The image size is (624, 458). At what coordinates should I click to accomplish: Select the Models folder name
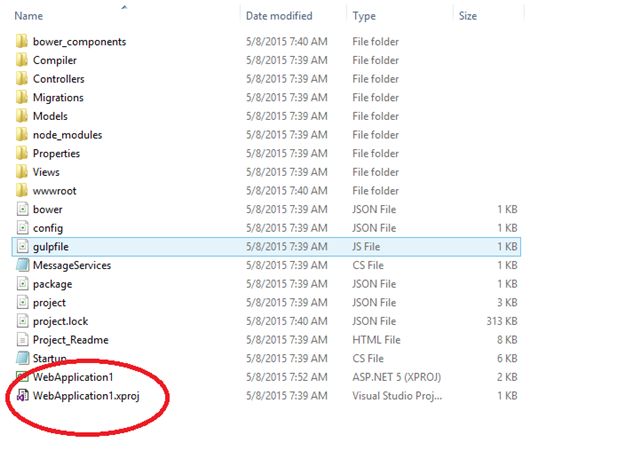click(50, 116)
